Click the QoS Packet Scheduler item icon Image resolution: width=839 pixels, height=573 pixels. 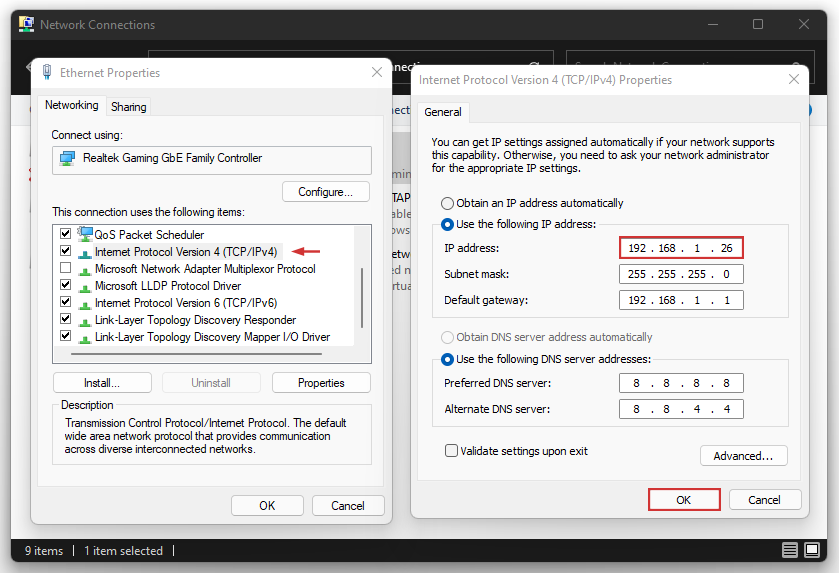(85, 234)
